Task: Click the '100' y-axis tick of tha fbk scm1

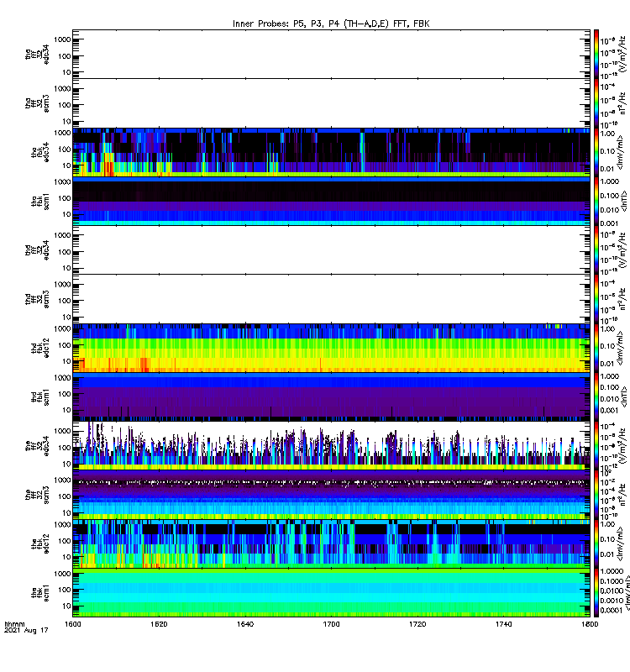Action: tap(65, 198)
